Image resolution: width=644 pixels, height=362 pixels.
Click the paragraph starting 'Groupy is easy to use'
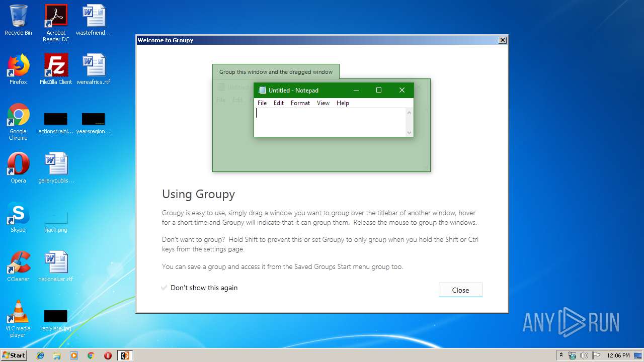coord(319,218)
